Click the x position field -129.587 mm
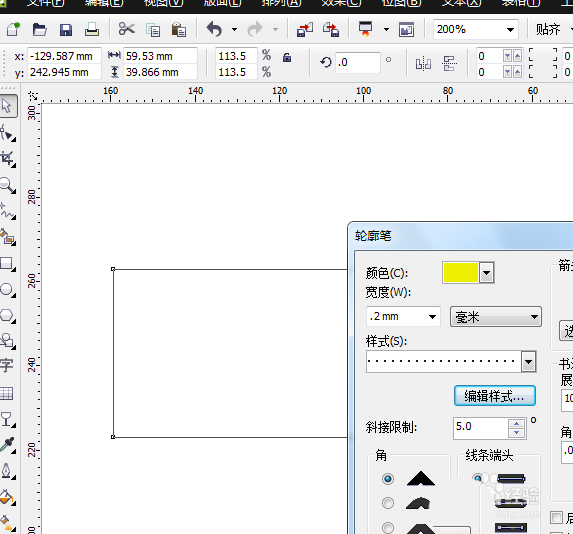The height and width of the screenshot is (534, 573). (x=64, y=56)
